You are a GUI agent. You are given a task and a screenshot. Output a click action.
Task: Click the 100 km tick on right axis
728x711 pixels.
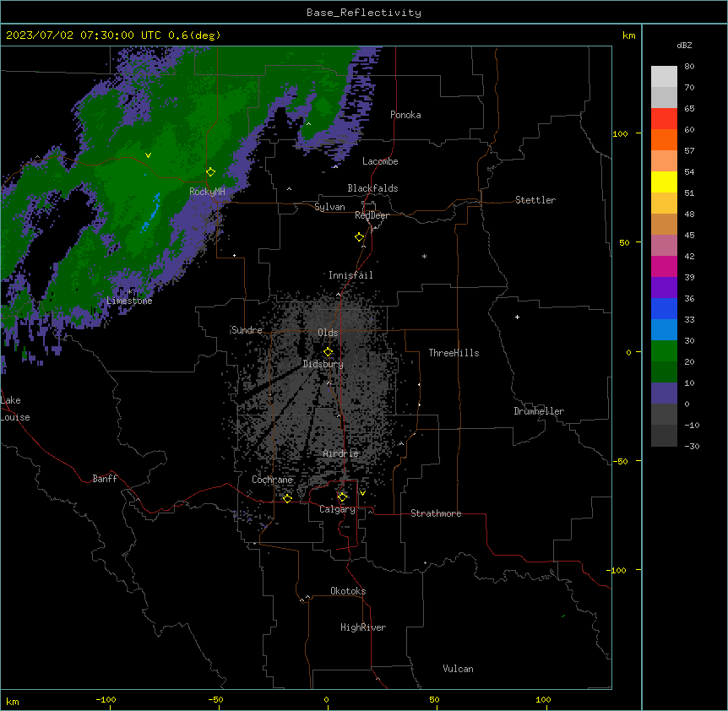620,133
